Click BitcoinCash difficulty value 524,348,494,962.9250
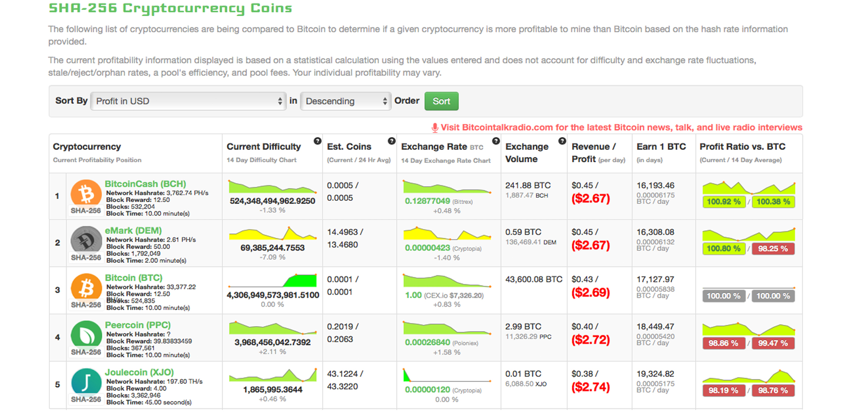The height and width of the screenshot is (412, 868). point(273,201)
